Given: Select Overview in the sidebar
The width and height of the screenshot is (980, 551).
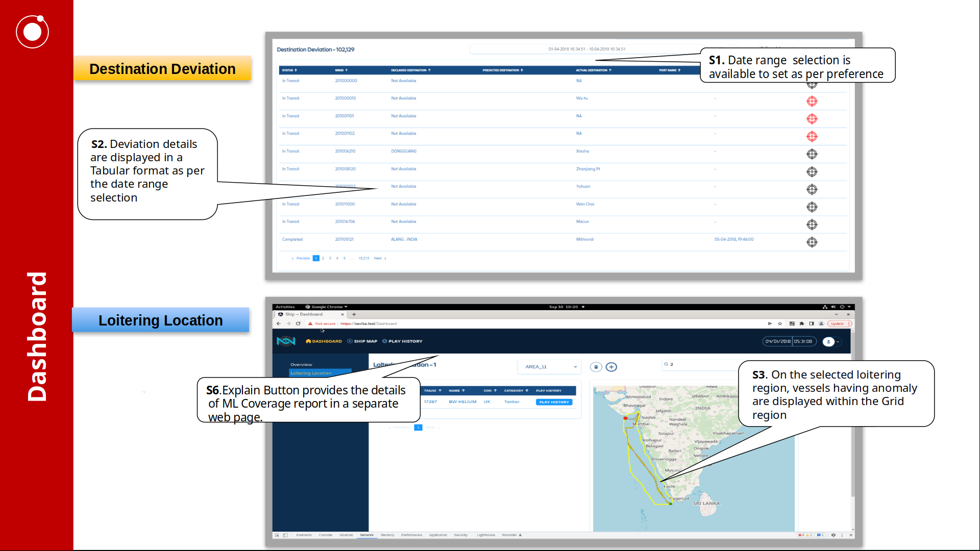Looking at the screenshot, I should pyautogui.click(x=301, y=365).
